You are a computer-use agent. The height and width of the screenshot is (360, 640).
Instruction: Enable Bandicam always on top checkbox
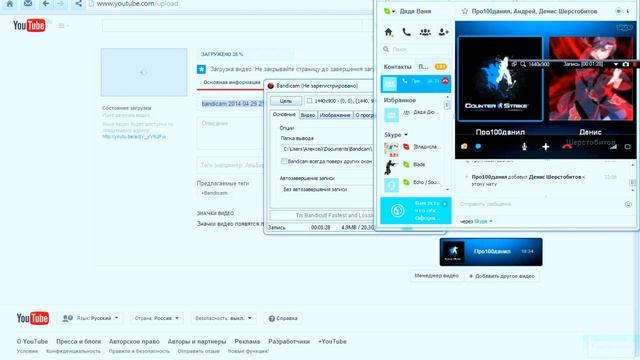[284, 161]
